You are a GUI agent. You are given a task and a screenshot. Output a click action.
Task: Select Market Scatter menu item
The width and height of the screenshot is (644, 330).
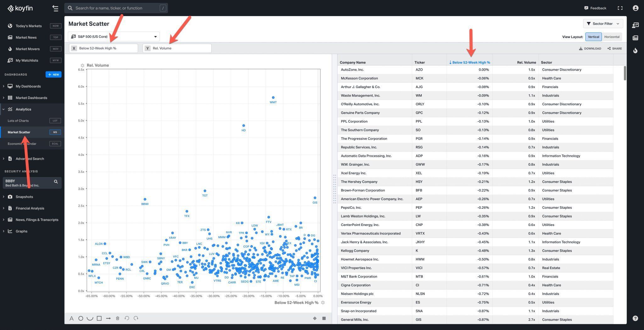[x=32, y=132]
